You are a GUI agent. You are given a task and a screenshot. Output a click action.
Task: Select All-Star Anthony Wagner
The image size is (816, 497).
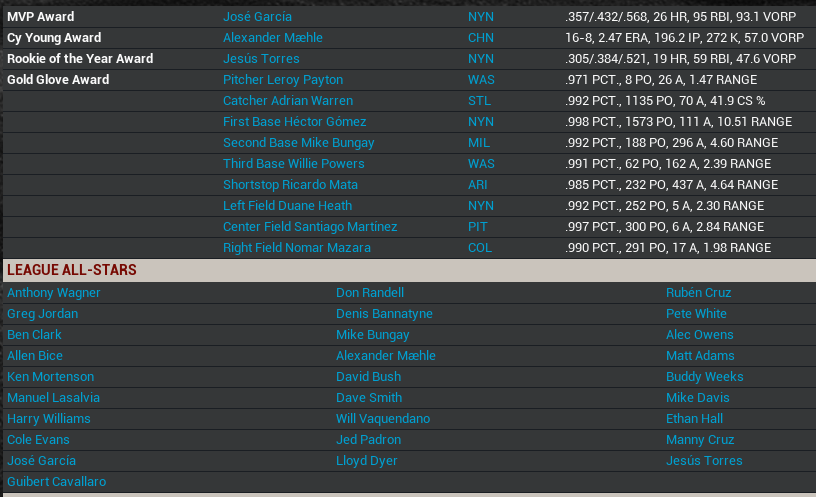54,293
